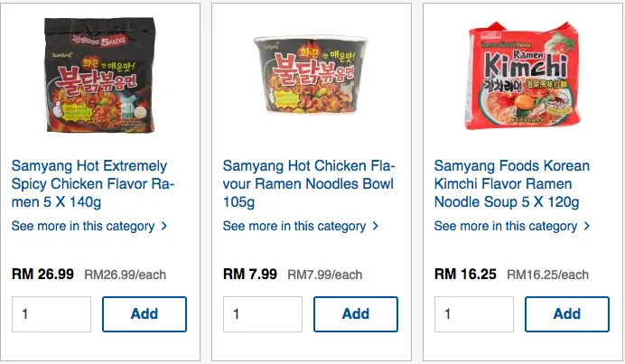See more in category under Kimchi Ramen Soup

pyautogui.click(x=506, y=226)
